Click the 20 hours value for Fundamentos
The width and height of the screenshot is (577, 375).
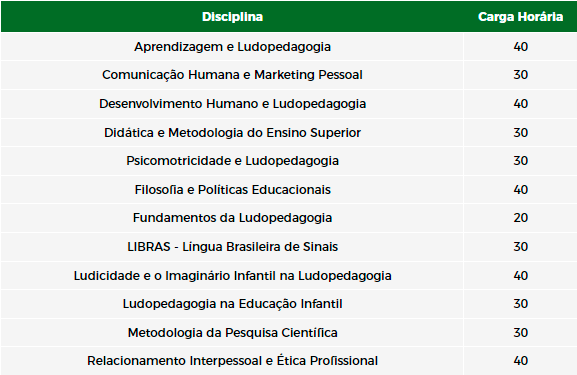(520, 218)
